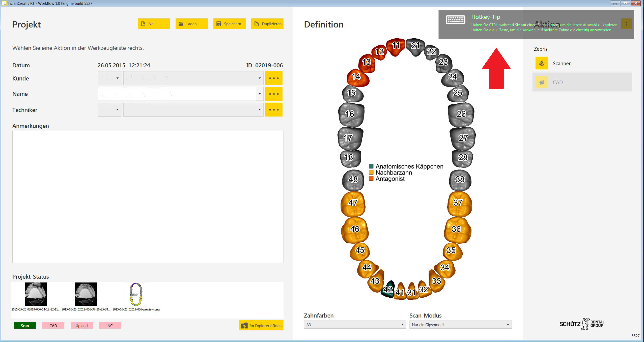Click the Laden folder icon button
The width and height of the screenshot is (644, 342).
pos(181,24)
